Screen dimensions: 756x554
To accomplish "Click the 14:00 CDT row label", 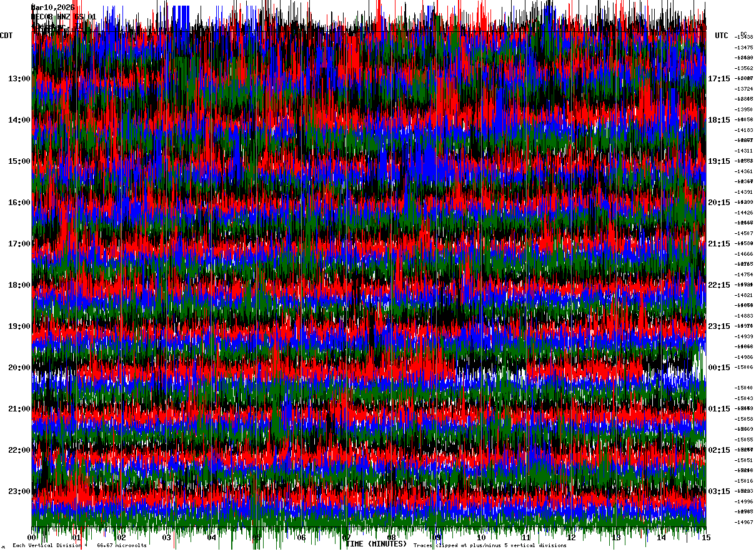I will click(x=19, y=120).
